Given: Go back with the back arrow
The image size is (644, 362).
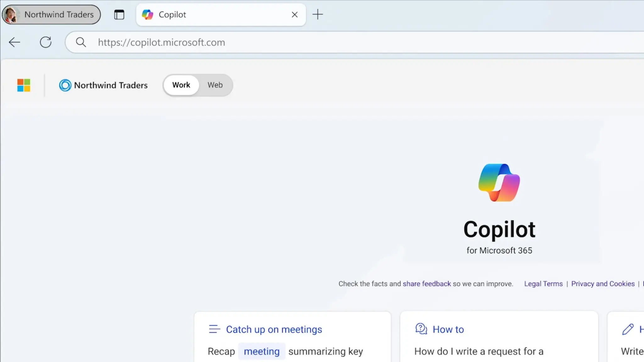Looking at the screenshot, I should (14, 42).
